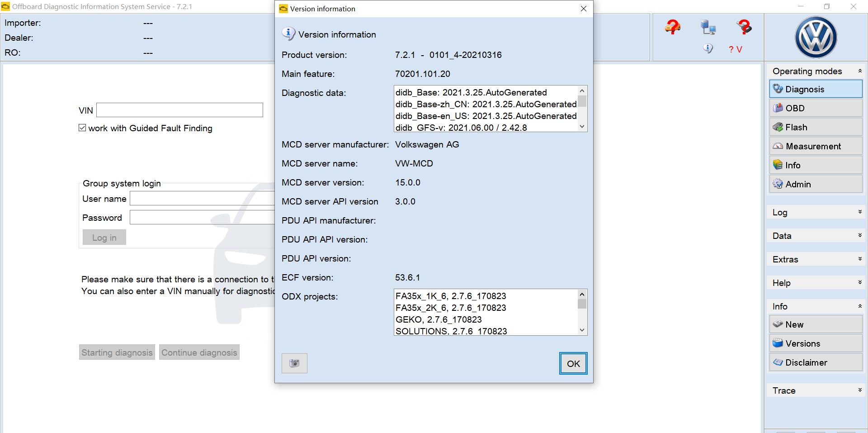Screen dimensions: 868x433
Task: Expand the Extras section
Action: (816, 259)
